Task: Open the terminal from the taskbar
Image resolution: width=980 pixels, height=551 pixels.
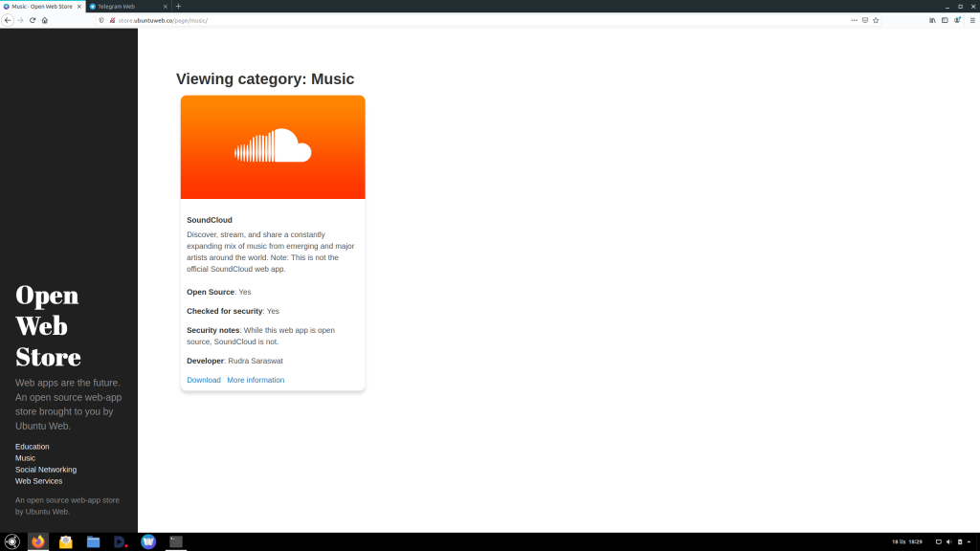Action: (175, 541)
